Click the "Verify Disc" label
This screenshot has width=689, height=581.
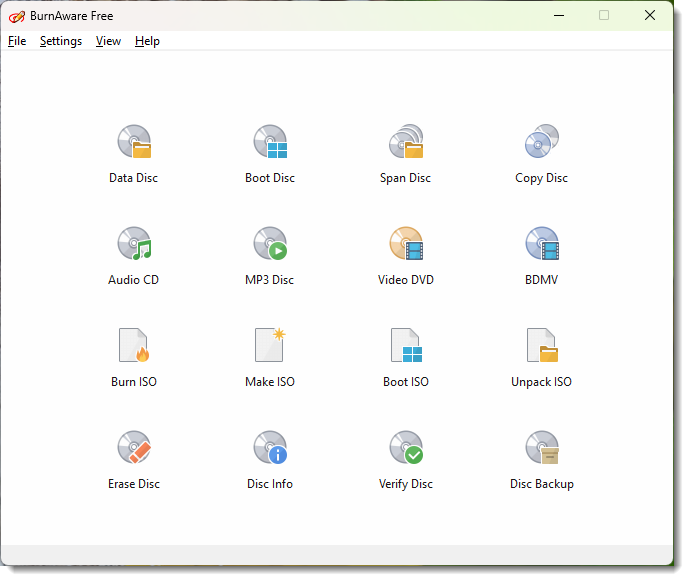406,484
